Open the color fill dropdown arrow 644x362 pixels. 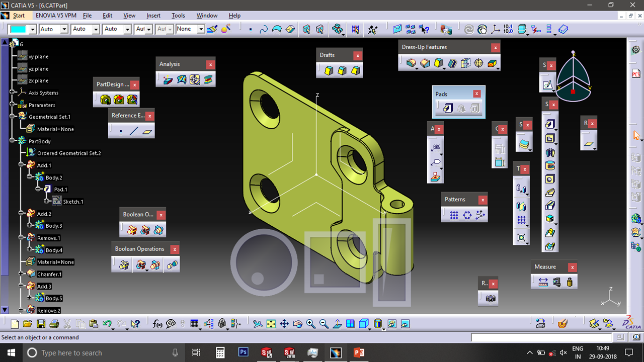[33, 29]
